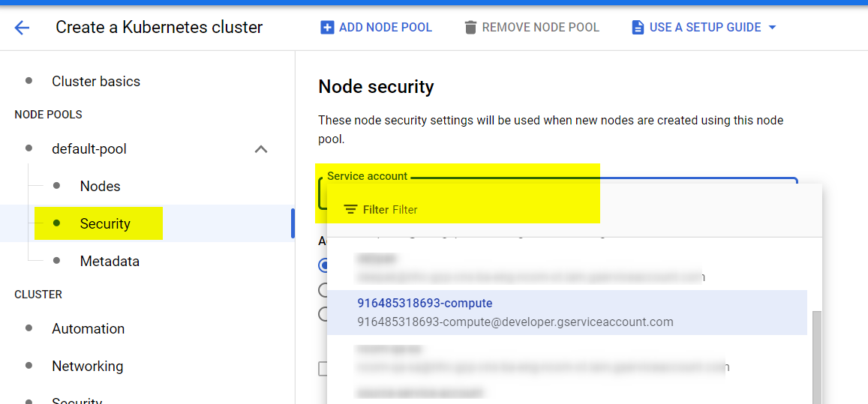The width and height of the screenshot is (868, 404).
Task: Open the Cluster basics section
Action: (x=96, y=82)
